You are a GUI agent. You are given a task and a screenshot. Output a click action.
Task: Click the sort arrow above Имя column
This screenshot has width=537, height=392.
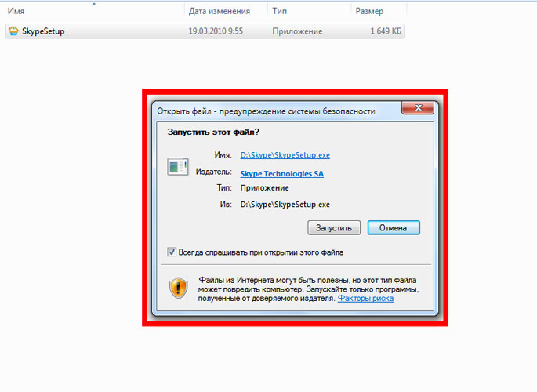(x=93, y=4)
